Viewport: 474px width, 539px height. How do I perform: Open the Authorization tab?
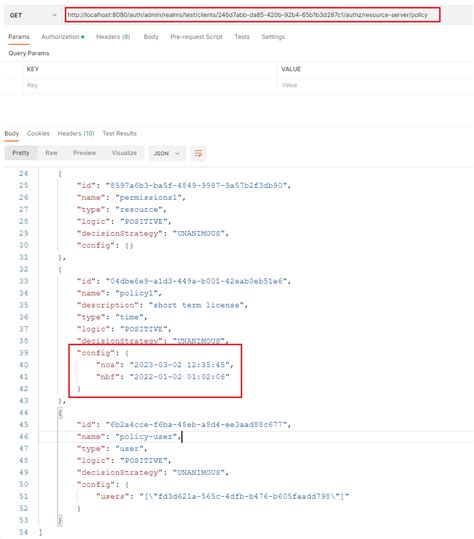(63, 37)
